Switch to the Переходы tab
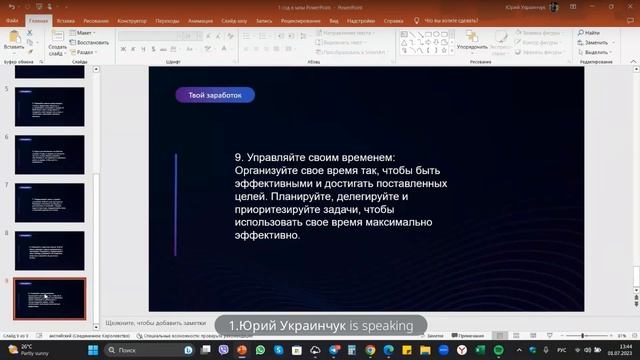 [167, 20]
